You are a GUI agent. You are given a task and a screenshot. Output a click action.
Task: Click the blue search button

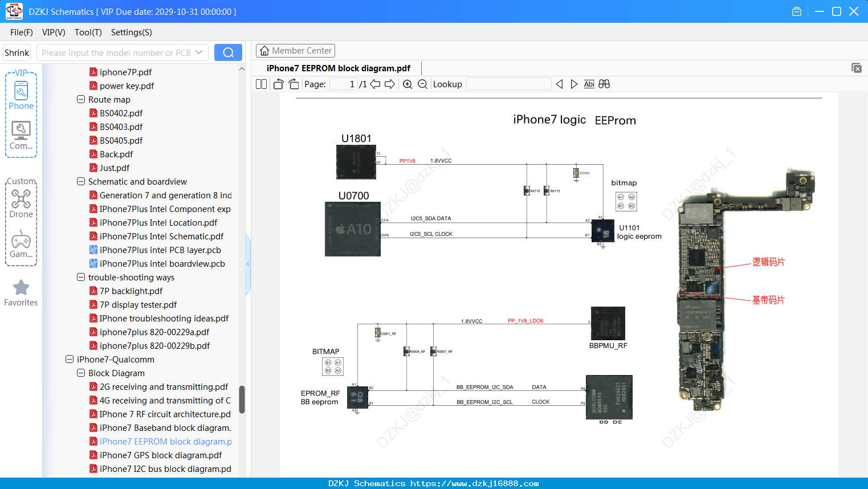coord(228,52)
